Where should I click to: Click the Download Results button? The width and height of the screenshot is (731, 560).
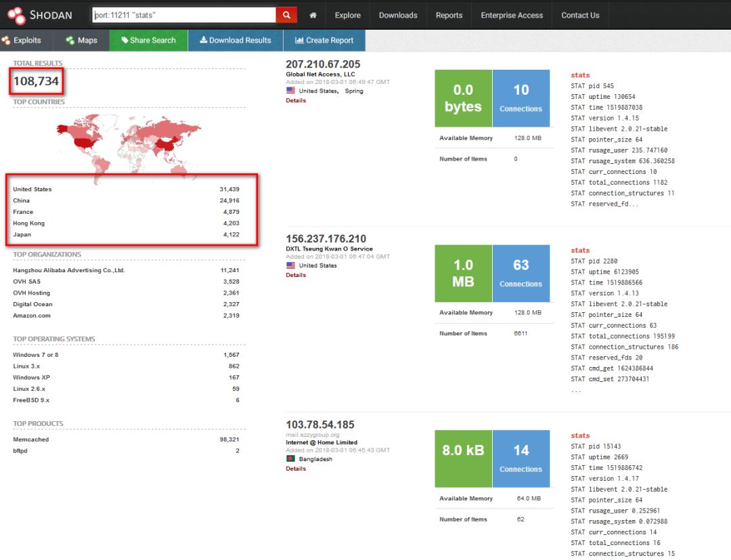point(236,41)
